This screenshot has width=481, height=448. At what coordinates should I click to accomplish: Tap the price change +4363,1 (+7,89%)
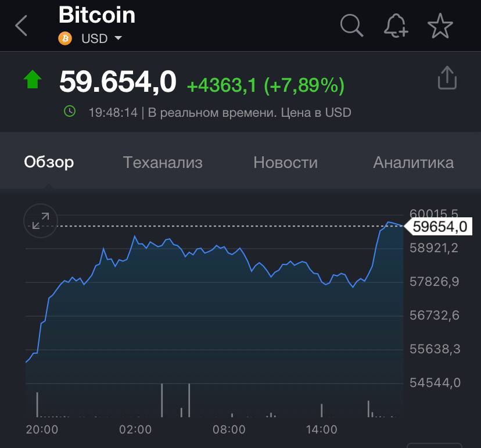[x=265, y=85]
